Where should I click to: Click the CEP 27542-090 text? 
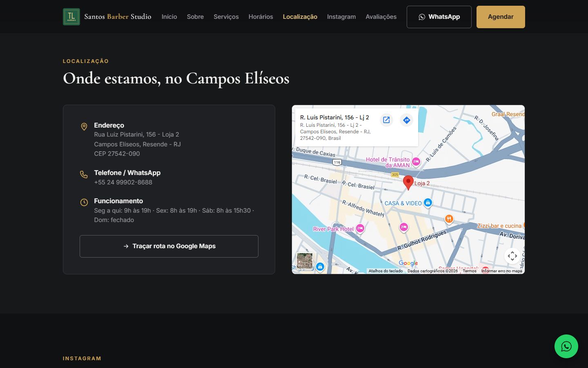[117, 154]
